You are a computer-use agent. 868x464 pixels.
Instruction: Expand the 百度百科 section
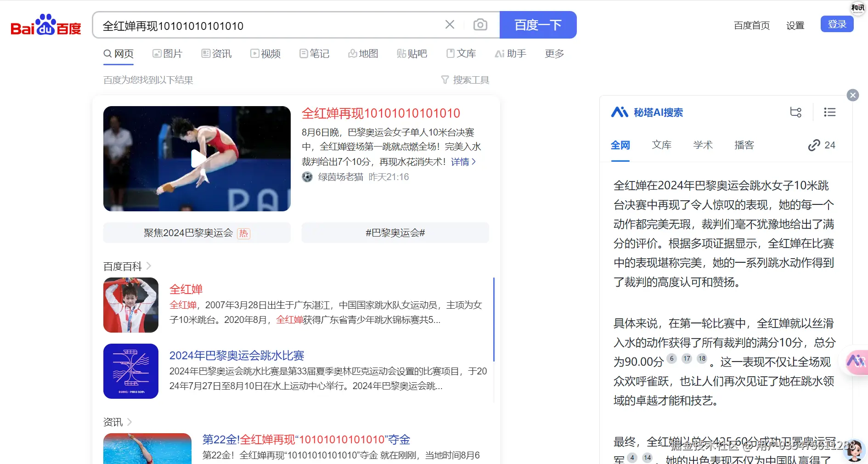click(127, 266)
